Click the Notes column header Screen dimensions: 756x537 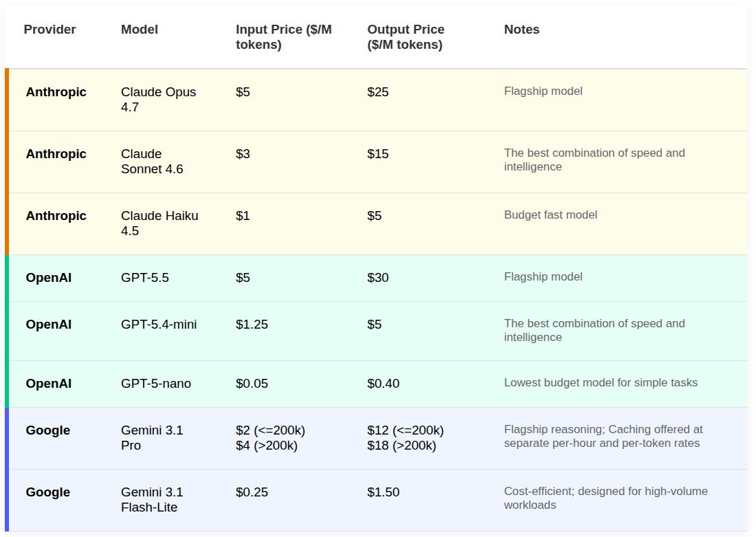click(x=522, y=30)
